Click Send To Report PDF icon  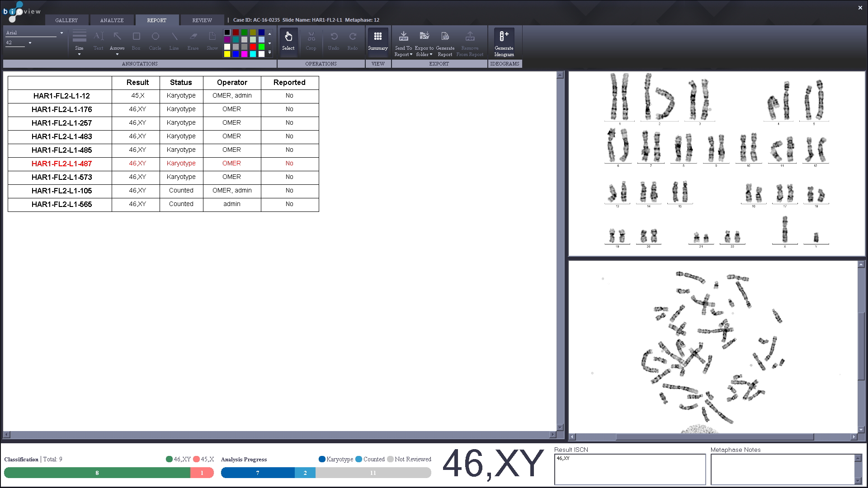(404, 37)
